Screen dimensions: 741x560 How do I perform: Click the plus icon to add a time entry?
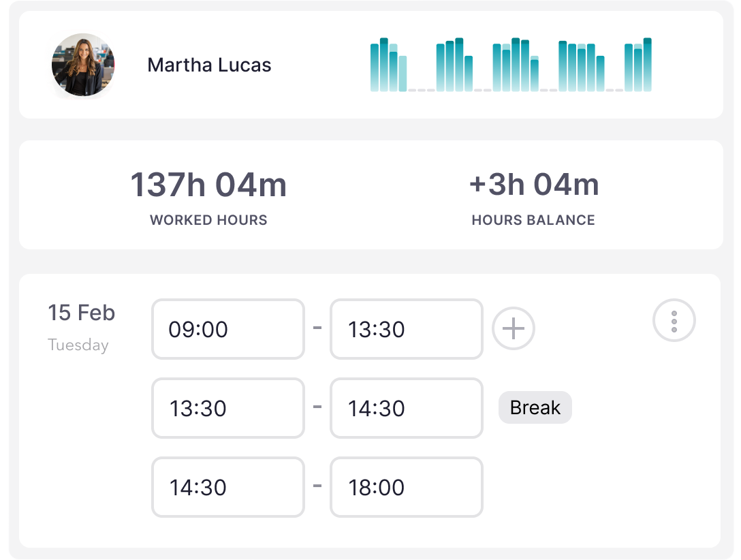tap(514, 329)
